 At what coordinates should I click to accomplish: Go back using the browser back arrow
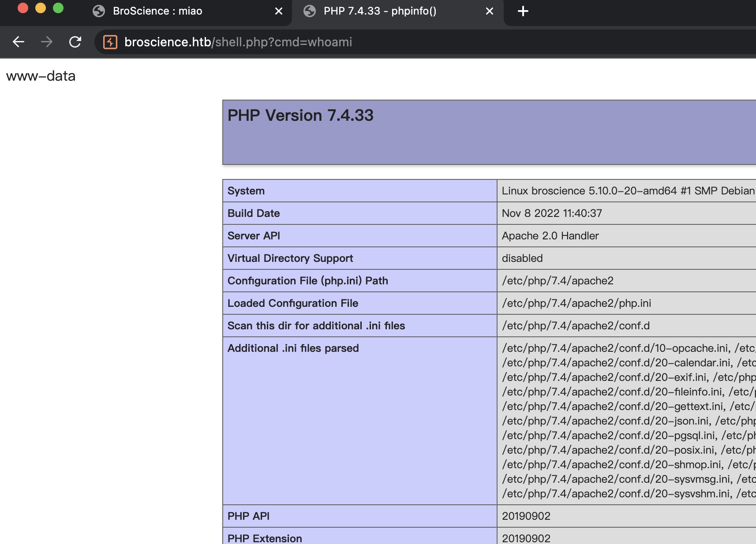[19, 42]
